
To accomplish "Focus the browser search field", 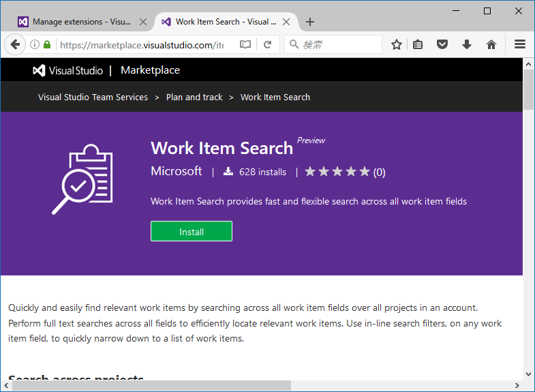I will click(x=333, y=44).
